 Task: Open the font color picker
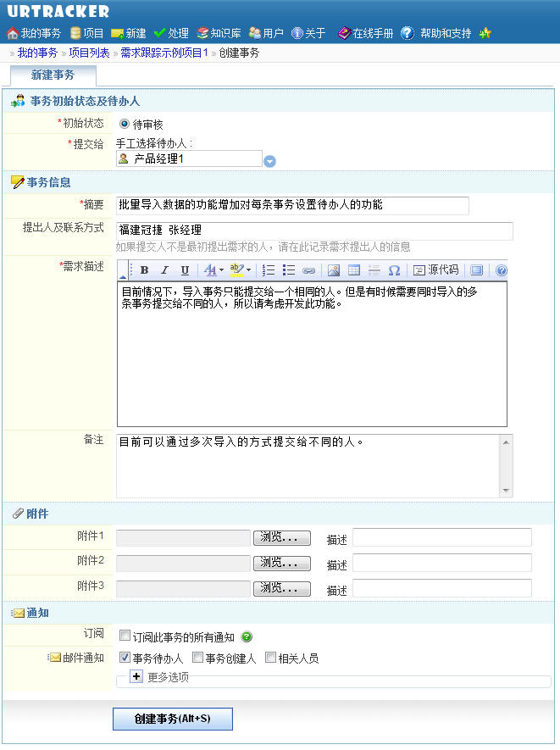click(x=213, y=270)
